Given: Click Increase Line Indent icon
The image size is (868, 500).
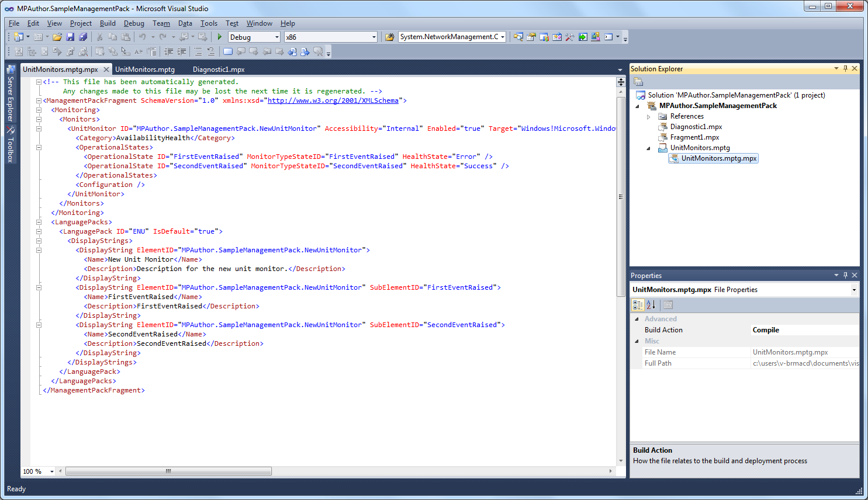Looking at the screenshot, I should coord(181,51).
